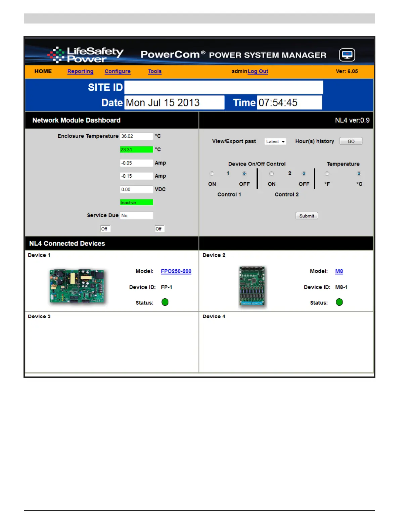Open the M8 board image
The height and width of the screenshot is (532, 411).
[252, 286]
